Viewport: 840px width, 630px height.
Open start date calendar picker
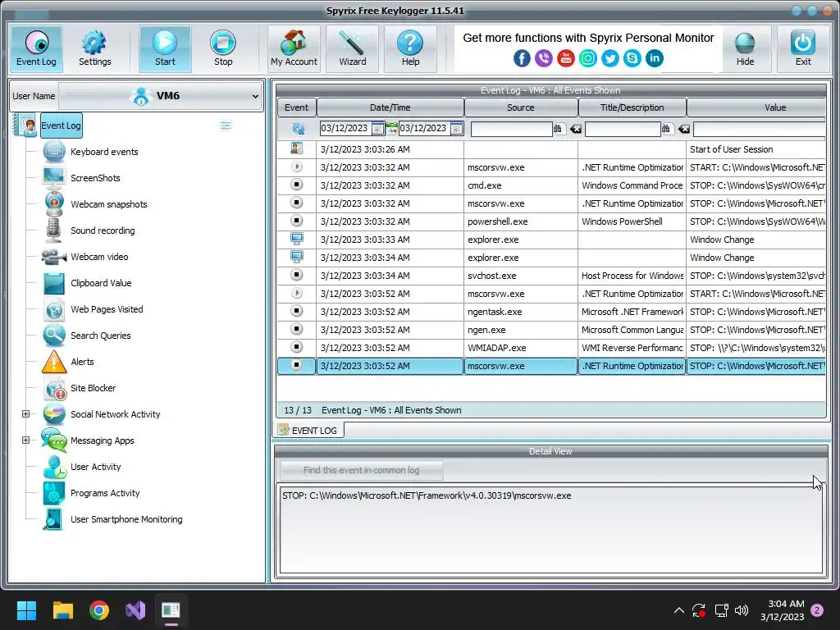(x=377, y=129)
